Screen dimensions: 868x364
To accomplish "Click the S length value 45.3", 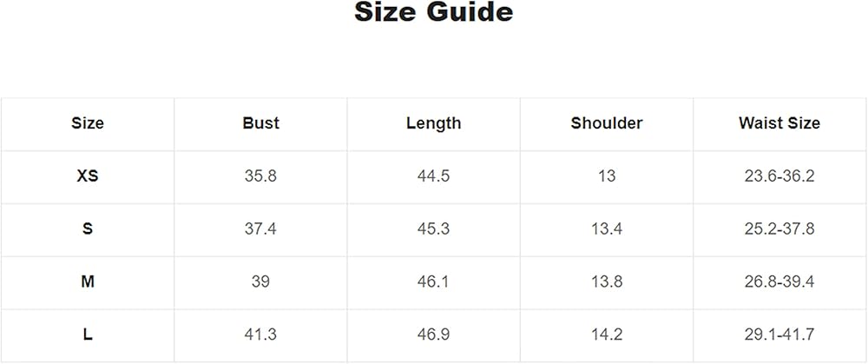I will [433, 229].
